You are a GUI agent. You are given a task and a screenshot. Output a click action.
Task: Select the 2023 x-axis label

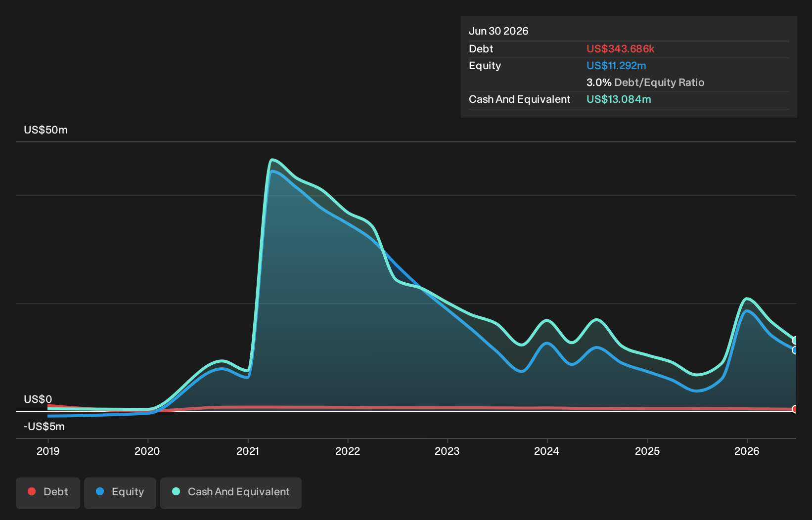(x=447, y=451)
